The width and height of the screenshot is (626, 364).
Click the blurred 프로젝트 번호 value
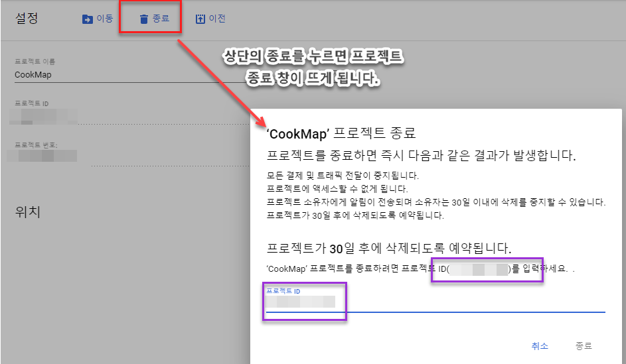[x=42, y=156]
